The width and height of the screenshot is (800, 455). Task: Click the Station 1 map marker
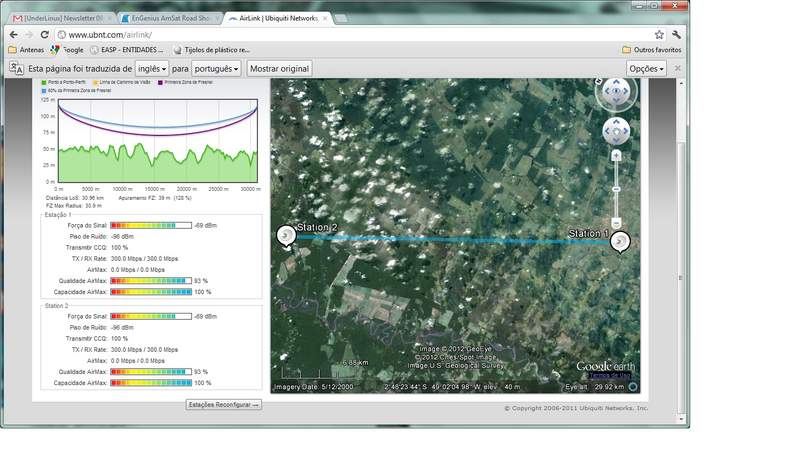(x=620, y=241)
